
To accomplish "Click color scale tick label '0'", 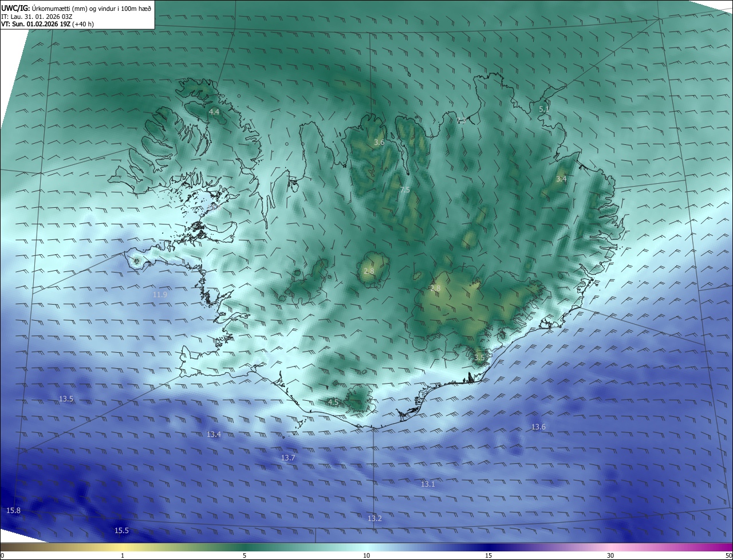I will pos(2,555).
